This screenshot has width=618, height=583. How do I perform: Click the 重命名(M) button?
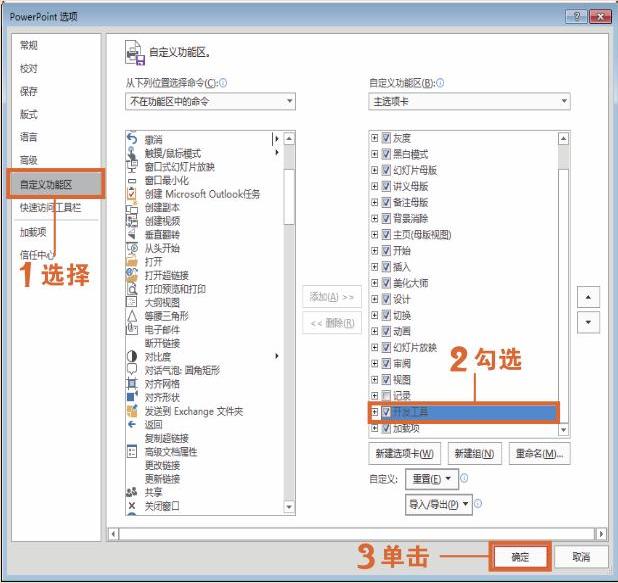[540, 454]
